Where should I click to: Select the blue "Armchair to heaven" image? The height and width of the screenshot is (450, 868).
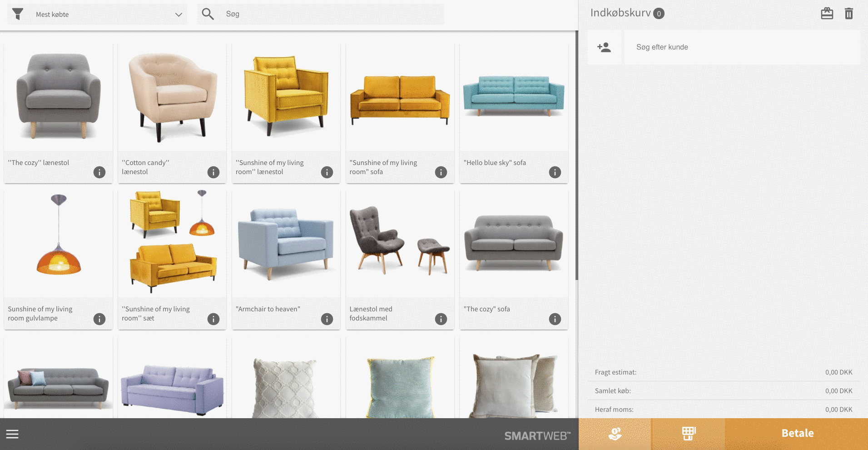tap(286, 243)
